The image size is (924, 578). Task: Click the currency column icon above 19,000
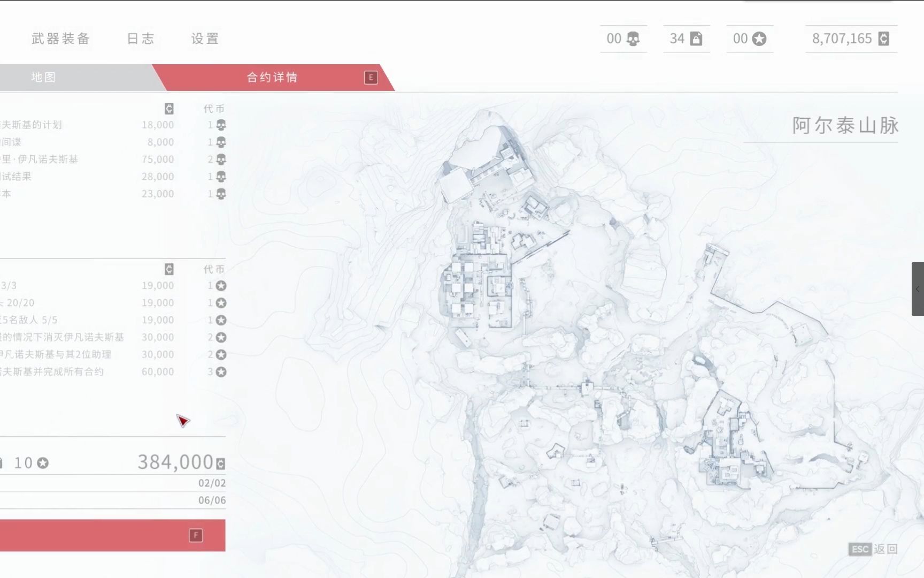[169, 269]
